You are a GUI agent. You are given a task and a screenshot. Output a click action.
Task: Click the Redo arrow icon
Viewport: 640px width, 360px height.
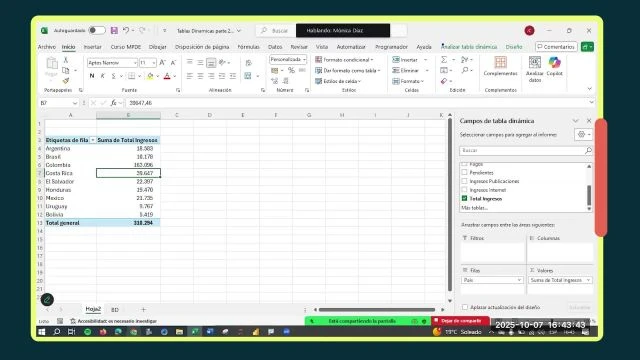pos(142,30)
